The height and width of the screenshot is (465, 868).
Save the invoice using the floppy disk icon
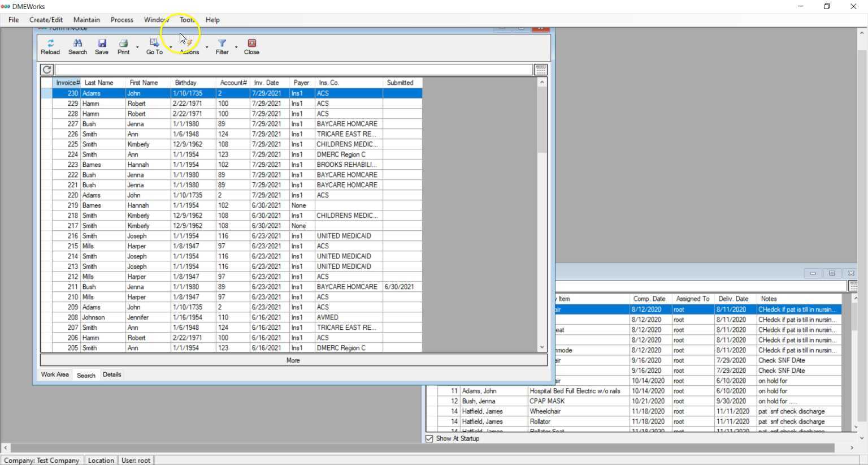tap(102, 44)
